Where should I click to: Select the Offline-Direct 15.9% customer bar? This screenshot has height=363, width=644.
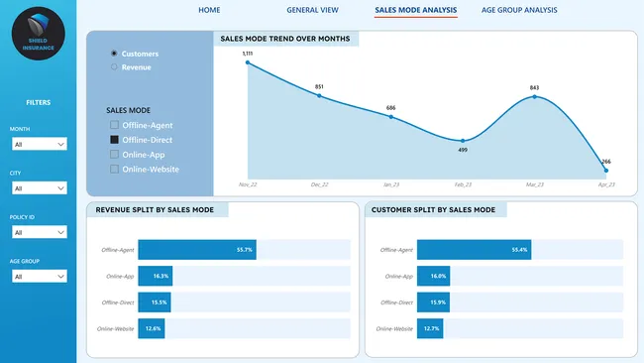pos(433,302)
